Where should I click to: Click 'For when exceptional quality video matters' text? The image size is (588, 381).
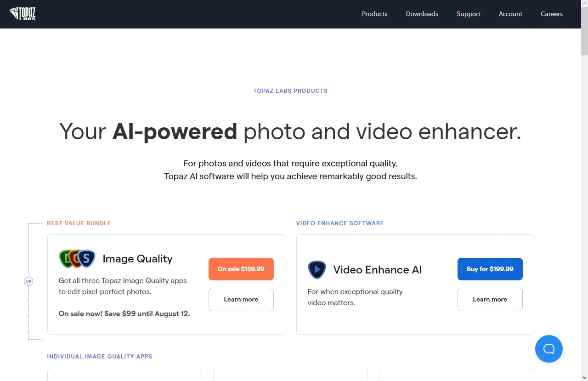tap(355, 297)
